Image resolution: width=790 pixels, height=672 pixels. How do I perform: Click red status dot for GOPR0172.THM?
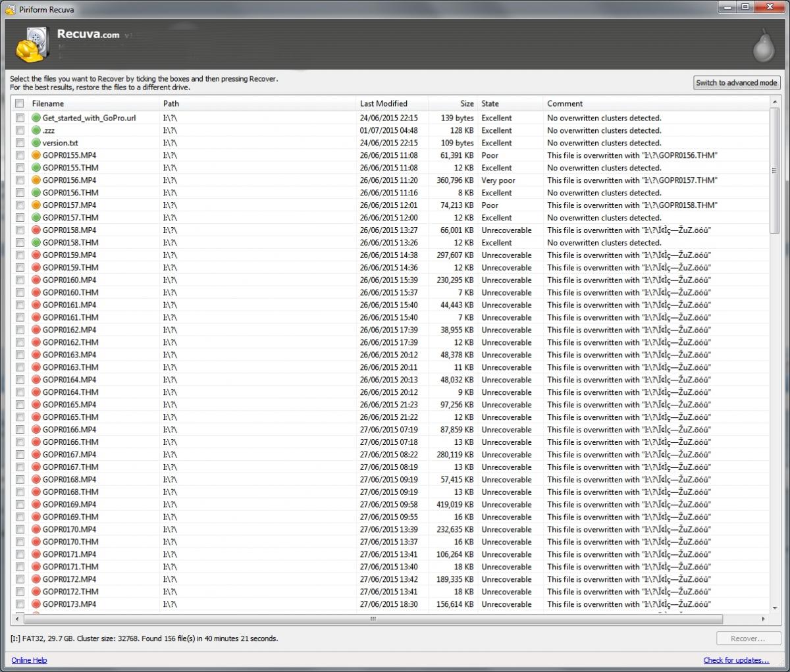[x=37, y=592]
